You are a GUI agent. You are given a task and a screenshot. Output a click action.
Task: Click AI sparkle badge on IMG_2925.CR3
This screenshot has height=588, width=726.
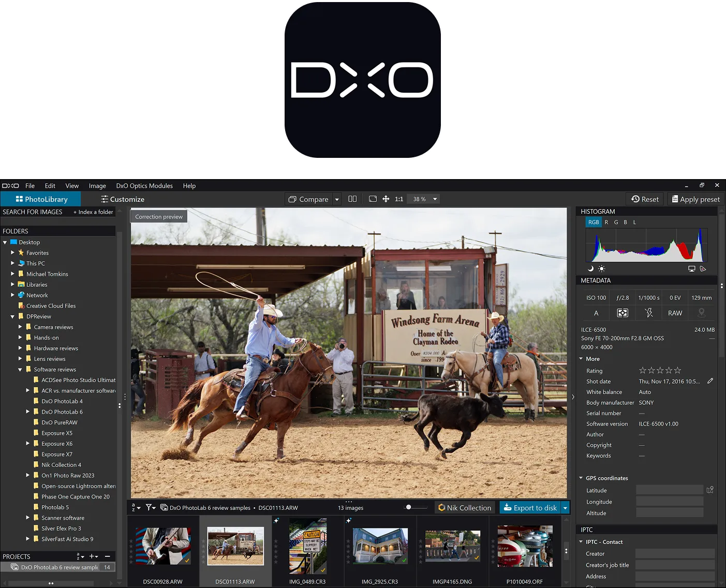[x=348, y=520]
